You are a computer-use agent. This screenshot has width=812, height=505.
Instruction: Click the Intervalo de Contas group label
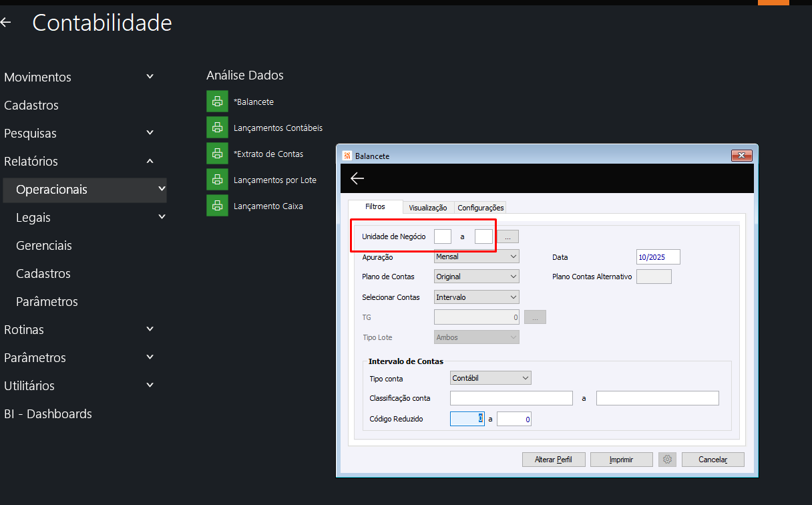406,361
